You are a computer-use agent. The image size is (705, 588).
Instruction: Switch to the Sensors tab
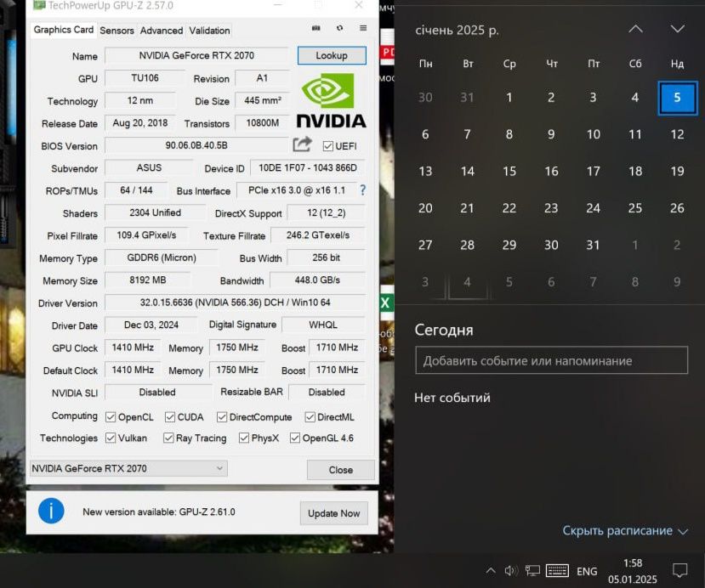[117, 31]
